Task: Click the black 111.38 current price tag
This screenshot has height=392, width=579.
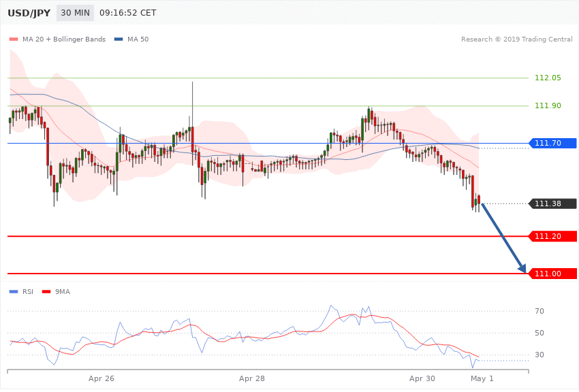Action: coord(552,203)
